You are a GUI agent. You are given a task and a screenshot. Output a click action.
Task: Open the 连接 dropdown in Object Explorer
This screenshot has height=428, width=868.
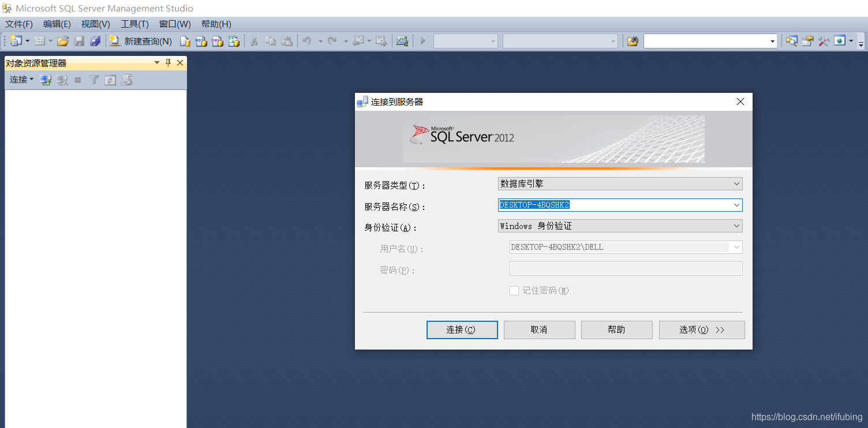21,80
